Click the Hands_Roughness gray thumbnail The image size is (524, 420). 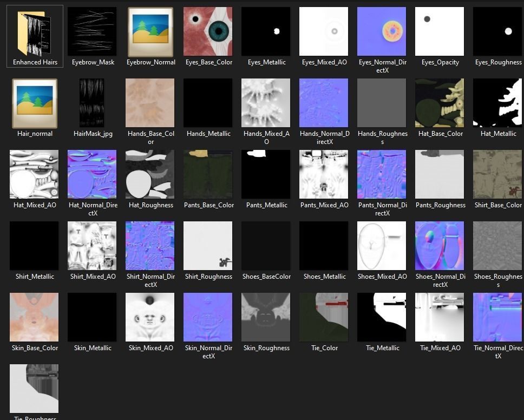pyautogui.click(x=382, y=103)
